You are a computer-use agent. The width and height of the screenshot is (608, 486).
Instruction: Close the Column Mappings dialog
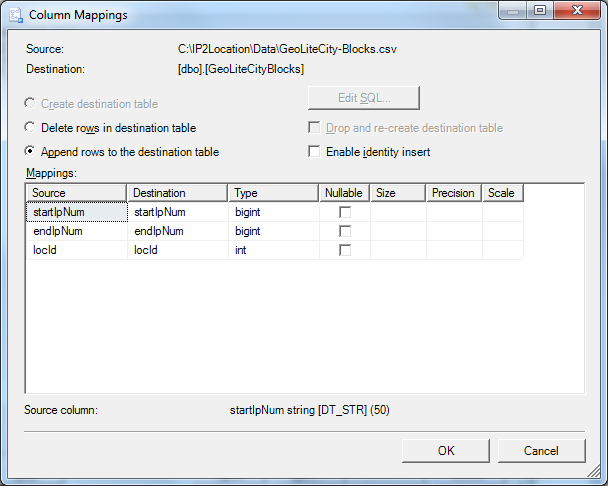coord(577,10)
